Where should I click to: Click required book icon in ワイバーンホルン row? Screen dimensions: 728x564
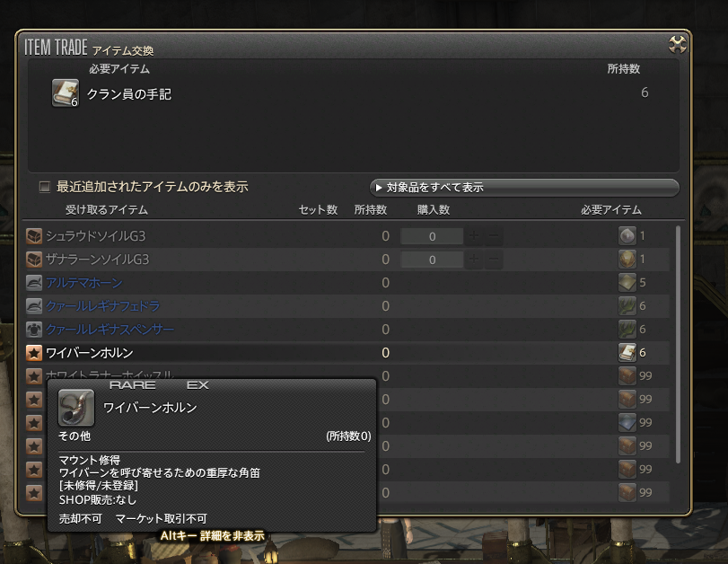[x=627, y=353]
